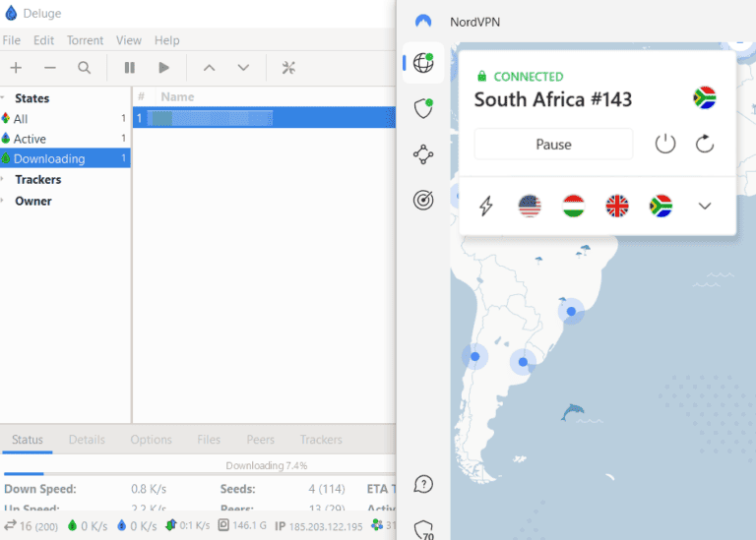Click the Chile server location dot on map
Screen dimensions: 756x540
click(x=474, y=356)
